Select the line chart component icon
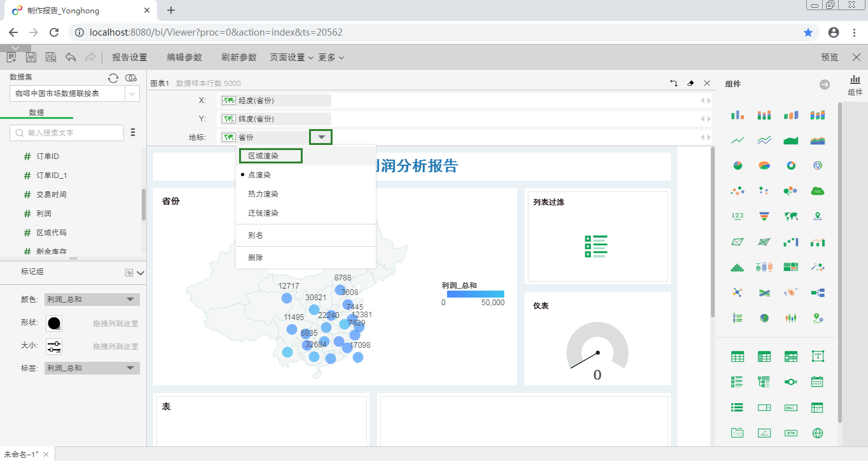 tap(736, 140)
